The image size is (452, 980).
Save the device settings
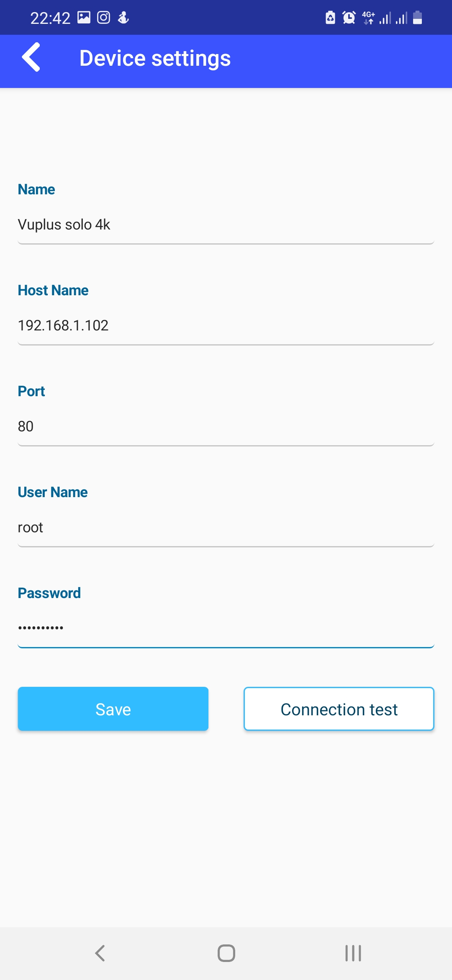click(x=113, y=709)
